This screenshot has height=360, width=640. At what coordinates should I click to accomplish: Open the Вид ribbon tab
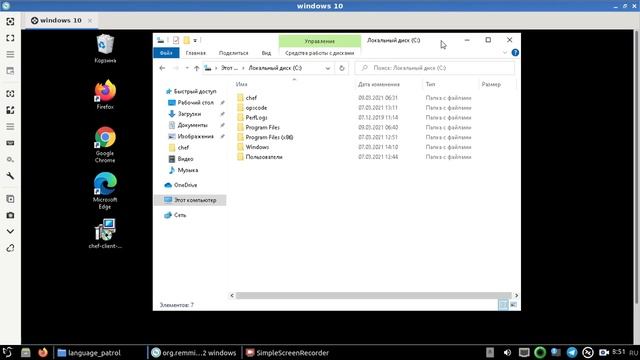click(x=266, y=53)
